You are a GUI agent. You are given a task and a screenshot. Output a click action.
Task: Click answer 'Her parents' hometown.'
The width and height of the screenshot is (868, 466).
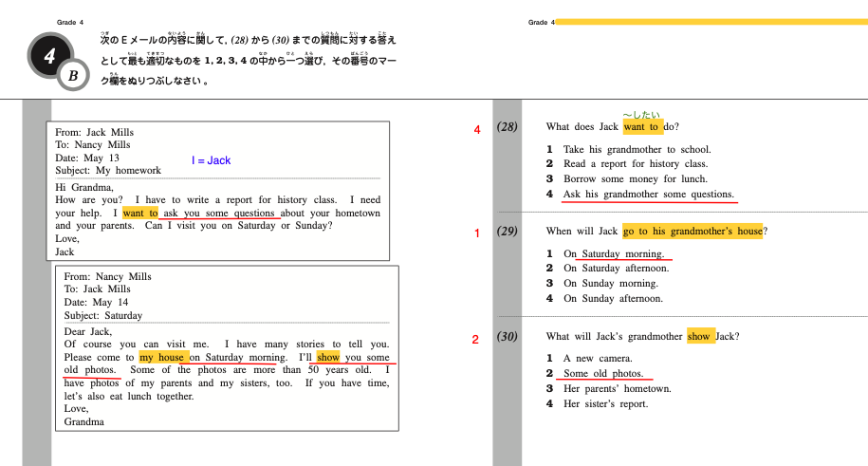point(618,389)
